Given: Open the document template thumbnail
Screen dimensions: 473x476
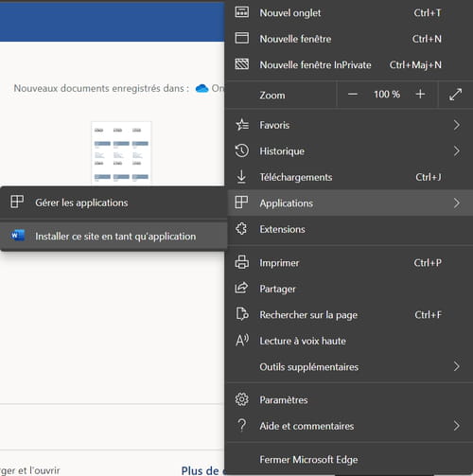Looking at the screenshot, I should point(121,152).
